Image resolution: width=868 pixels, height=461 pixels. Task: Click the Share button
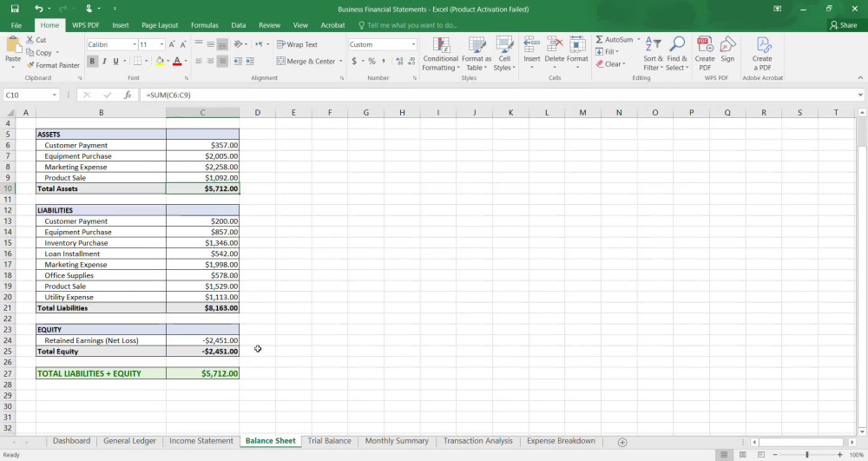click(x=843, y=25)
